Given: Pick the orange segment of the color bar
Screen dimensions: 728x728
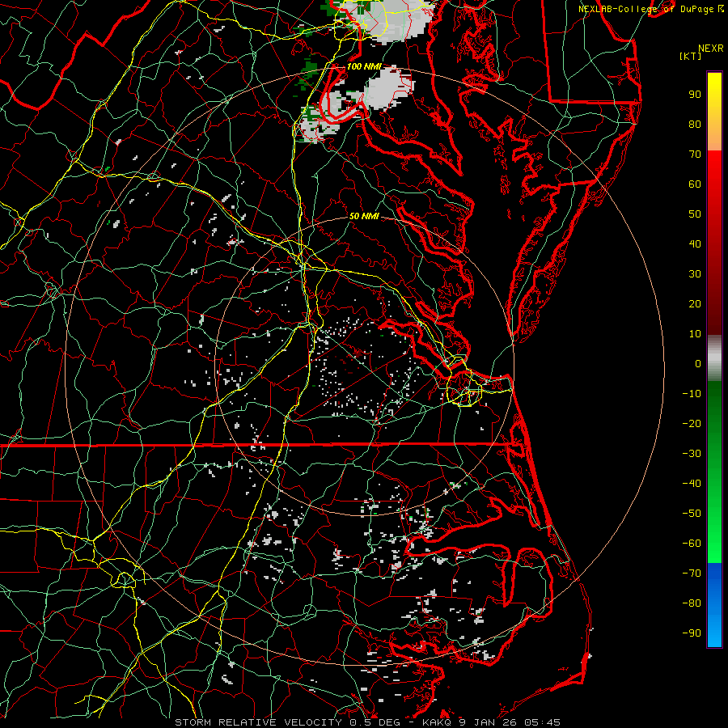Looking at the screenshot, I should [714, 138].
